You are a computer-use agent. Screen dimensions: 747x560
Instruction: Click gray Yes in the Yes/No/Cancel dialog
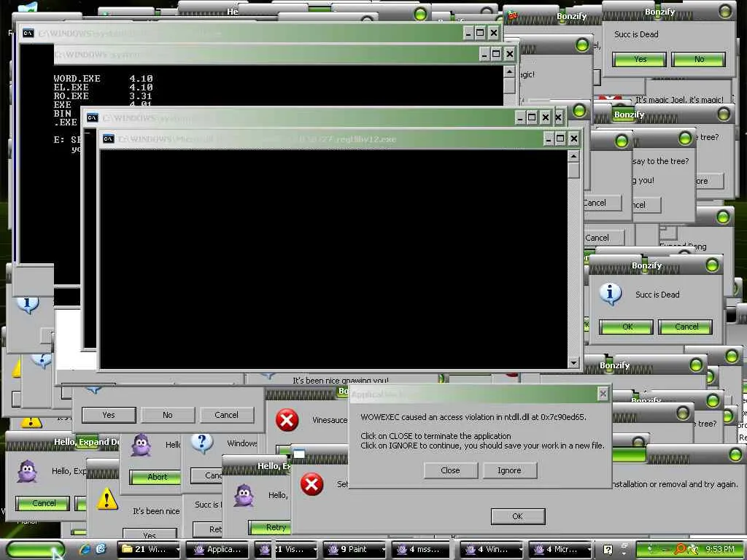click(x=109, y=415)
